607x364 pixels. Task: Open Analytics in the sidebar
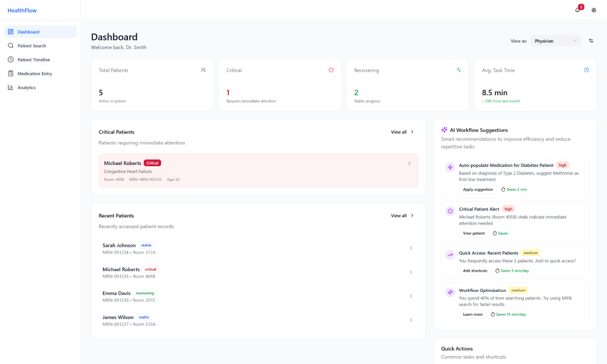pos(40,87)
